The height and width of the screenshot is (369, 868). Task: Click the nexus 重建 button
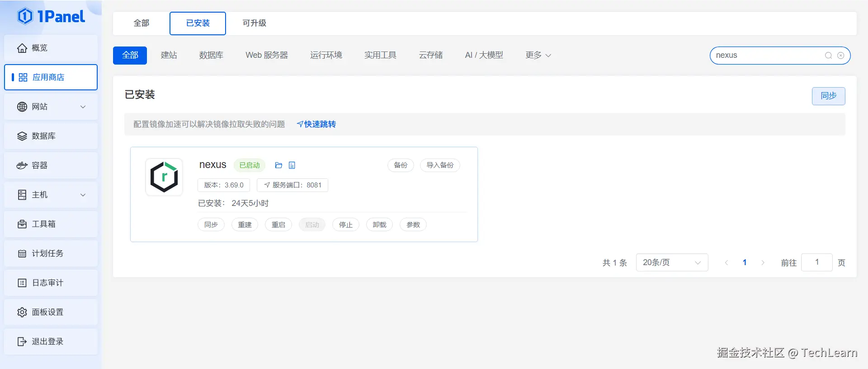245,225
